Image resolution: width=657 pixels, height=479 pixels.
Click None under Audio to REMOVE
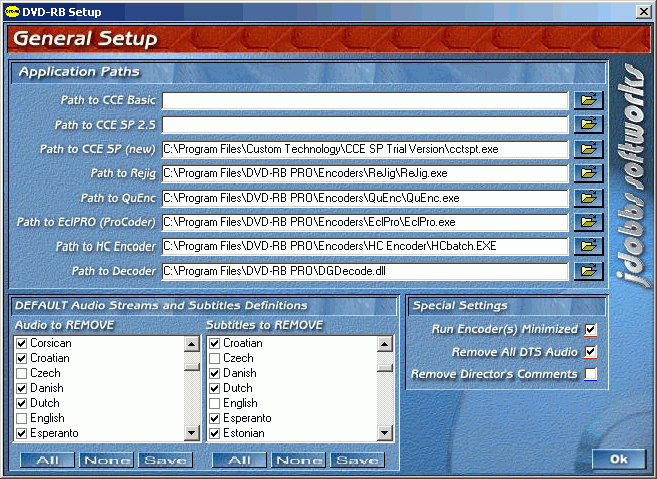[x=106, y=460]
